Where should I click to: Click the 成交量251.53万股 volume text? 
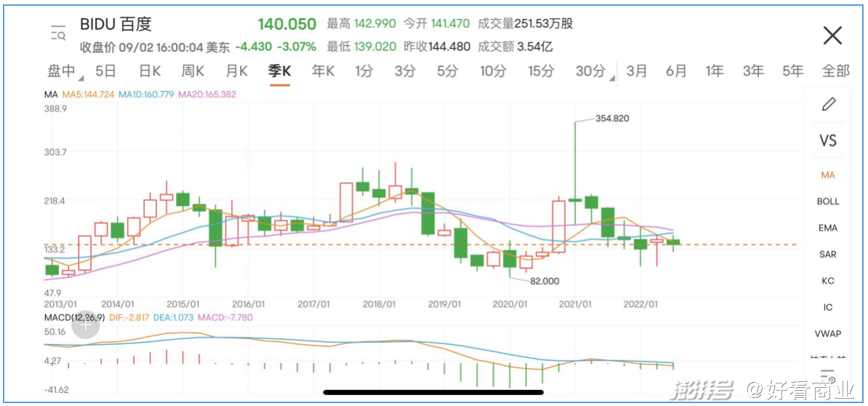coord(526,24)
